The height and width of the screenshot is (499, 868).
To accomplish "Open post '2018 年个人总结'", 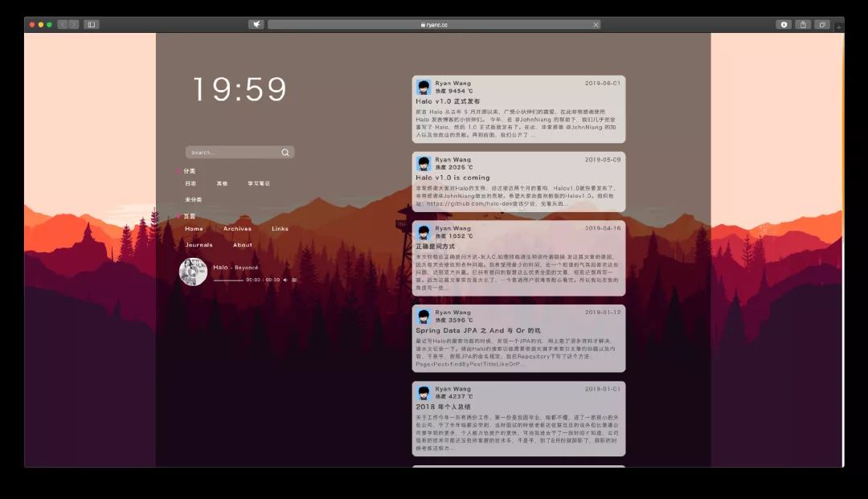I will (x=443, y=407).
